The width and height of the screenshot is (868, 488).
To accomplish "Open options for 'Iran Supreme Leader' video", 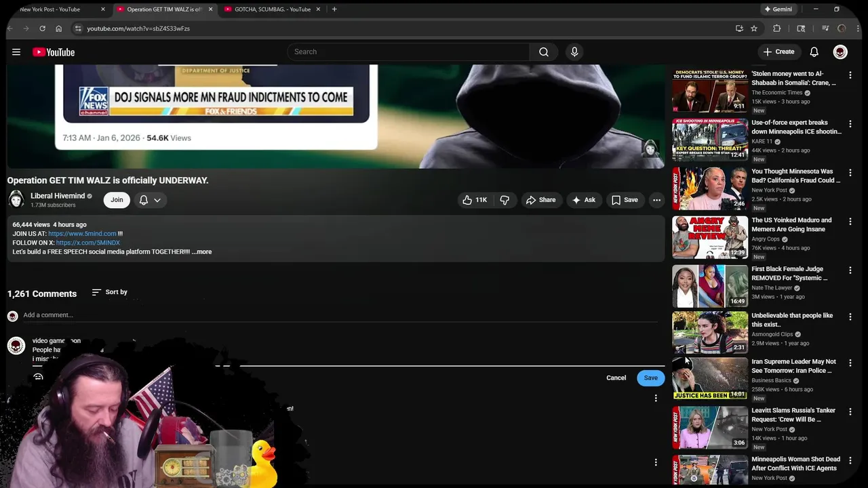I will tap(850, 363).
